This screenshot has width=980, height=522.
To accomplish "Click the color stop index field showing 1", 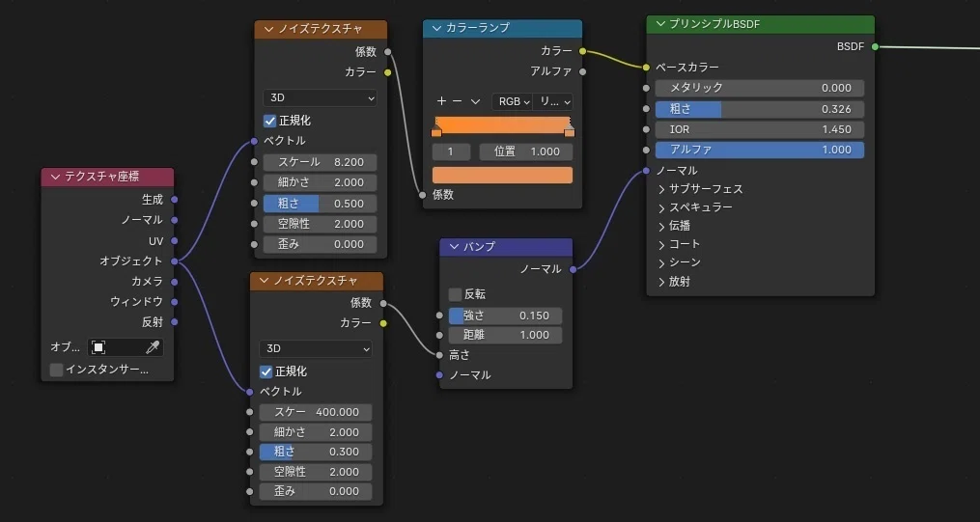I will tap(451, 151).
